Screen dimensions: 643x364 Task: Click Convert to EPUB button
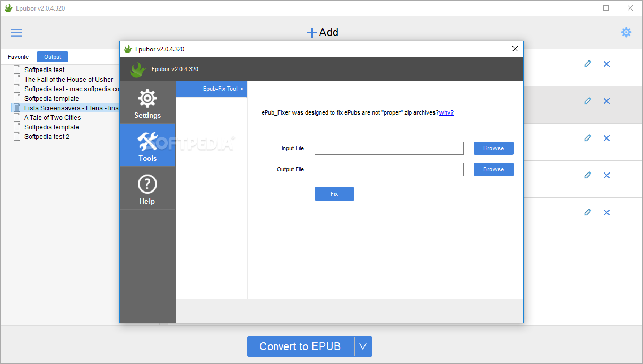coord(300,346)
